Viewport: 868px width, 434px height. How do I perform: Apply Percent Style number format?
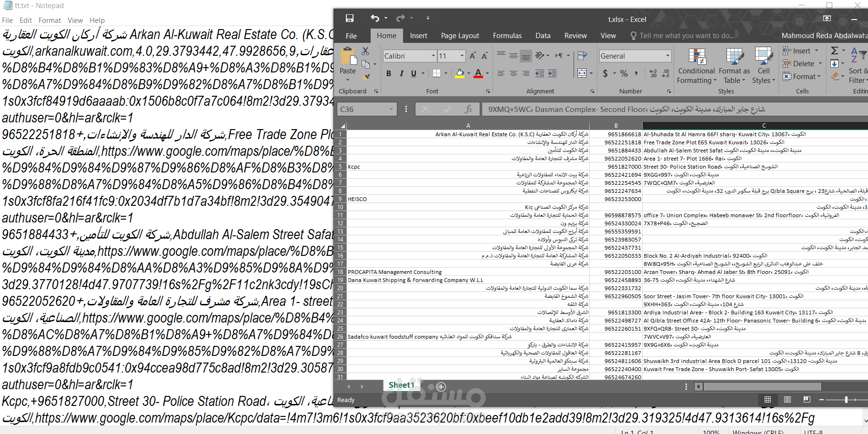[x=624, y=73]
